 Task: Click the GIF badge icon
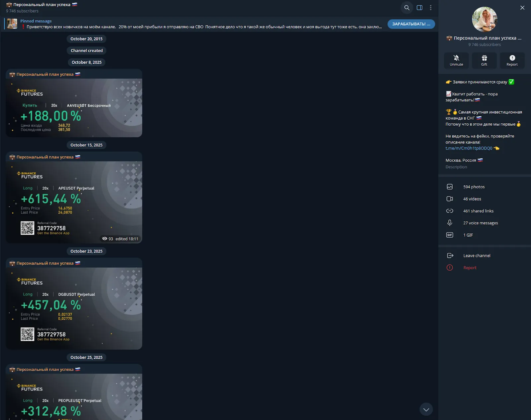pyautogui.click(x=450, y=235)
